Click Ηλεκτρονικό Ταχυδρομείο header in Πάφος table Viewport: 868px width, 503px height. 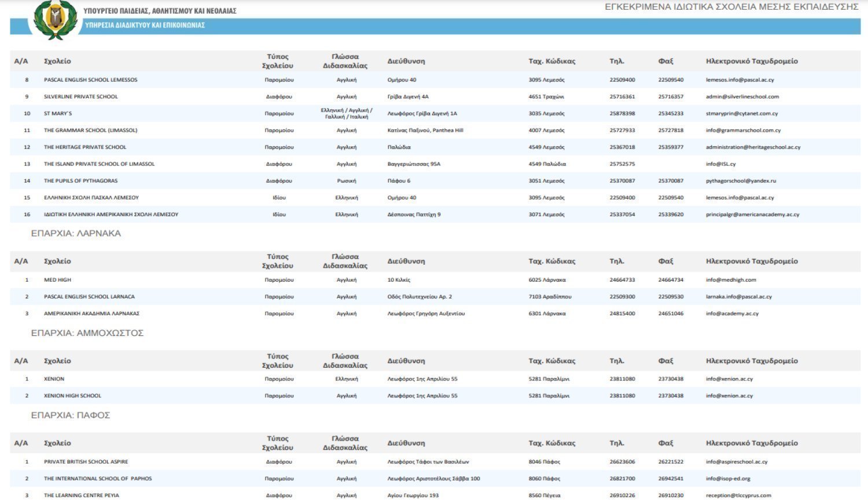752,443
